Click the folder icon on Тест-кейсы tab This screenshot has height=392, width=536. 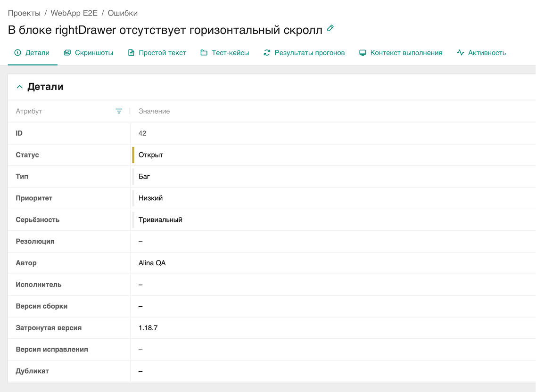[x=204, y=53]
